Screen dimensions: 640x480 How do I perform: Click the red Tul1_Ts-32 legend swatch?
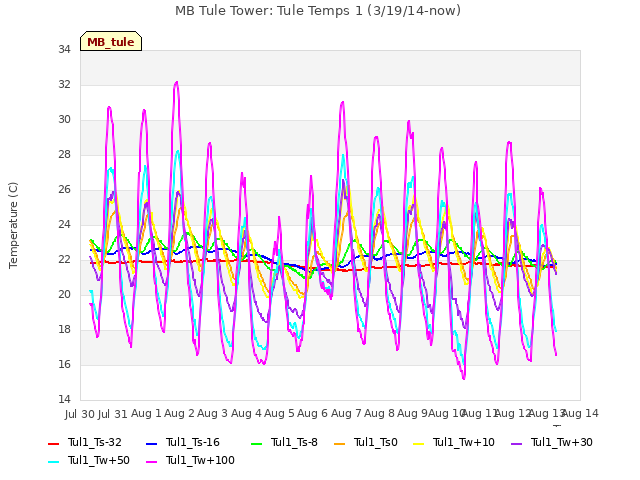pyautogui.click(x=54, y=444)
